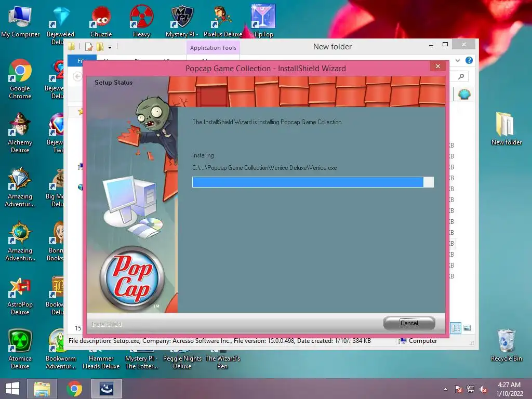Open the Bejeweled Deluxe shortcut on desktop
The width and height of the screenshot is (532, 399).
[60, 24]
